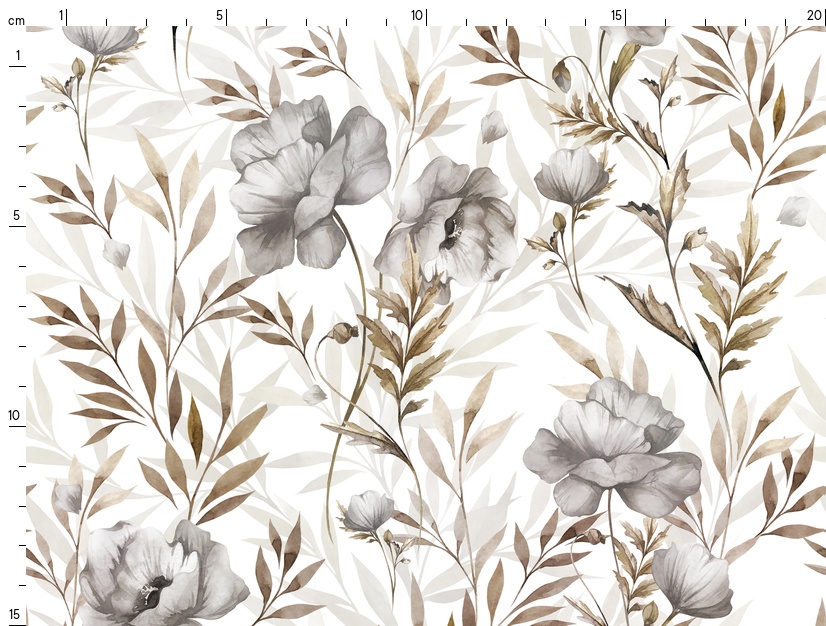Click the 20 mark on the top ruler
The height and width of the screenshot is (626, 826).
click(814, 15)
